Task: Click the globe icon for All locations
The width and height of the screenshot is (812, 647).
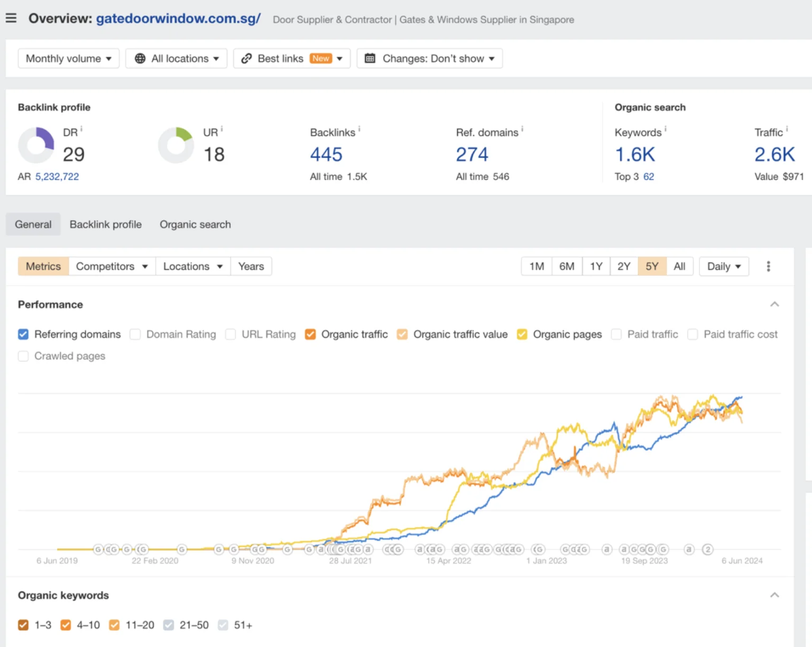Action: pyautogui.click(x=140, y=58)
